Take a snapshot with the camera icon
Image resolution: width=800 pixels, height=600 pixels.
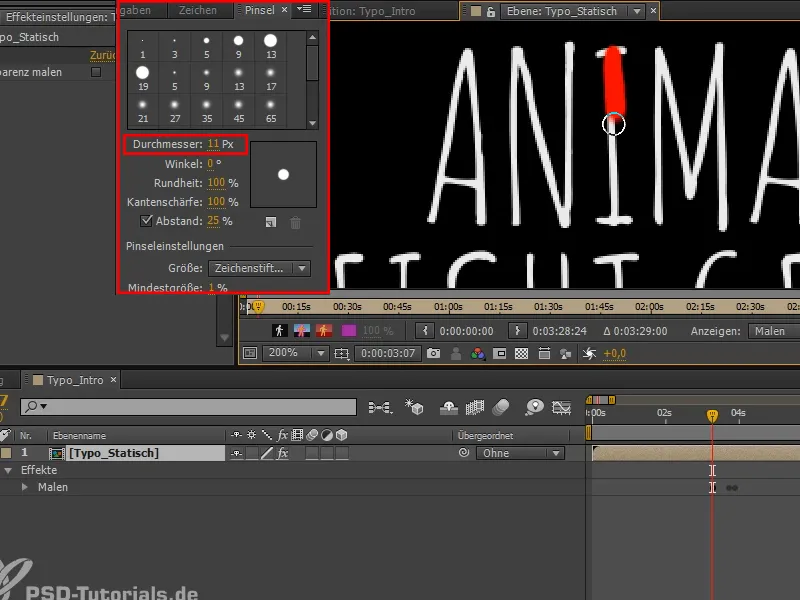pos(433,353)
